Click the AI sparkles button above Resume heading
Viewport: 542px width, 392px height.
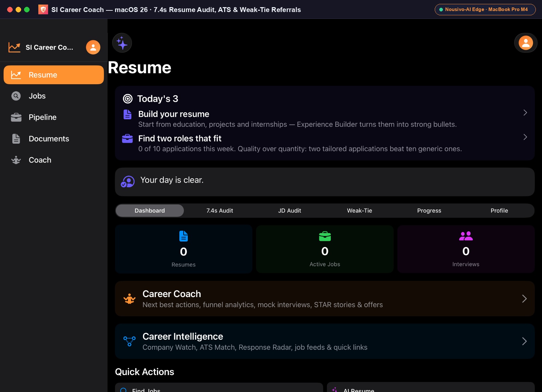122,43
